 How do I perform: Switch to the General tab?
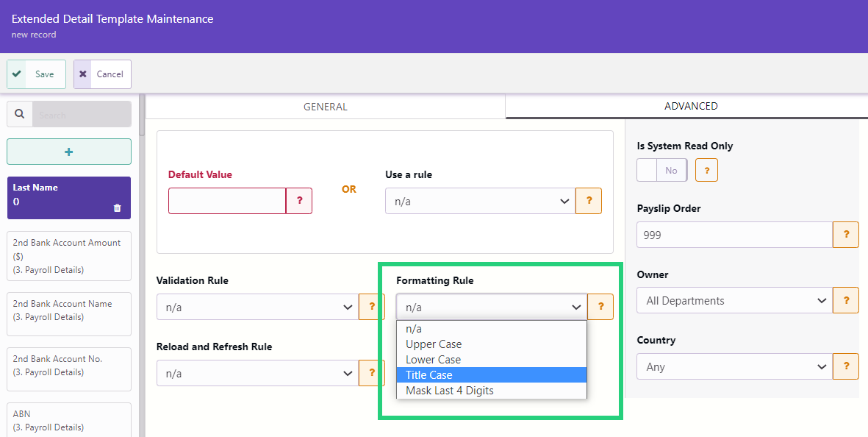tap(326, 107)
